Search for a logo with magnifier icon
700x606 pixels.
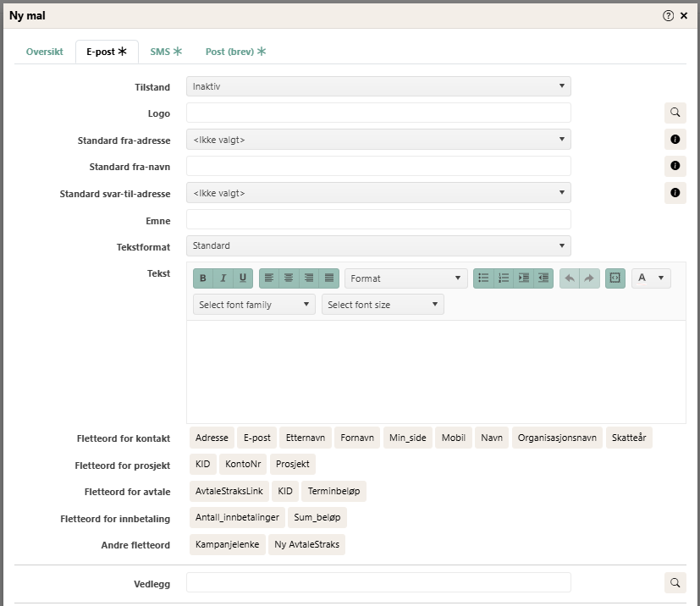pos(675,113)
